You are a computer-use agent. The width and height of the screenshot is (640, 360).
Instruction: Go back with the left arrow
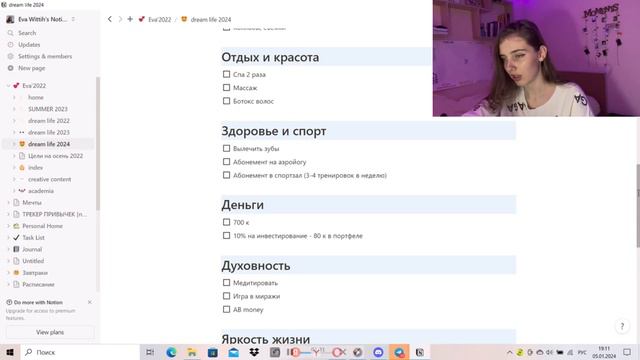[109, 19]
